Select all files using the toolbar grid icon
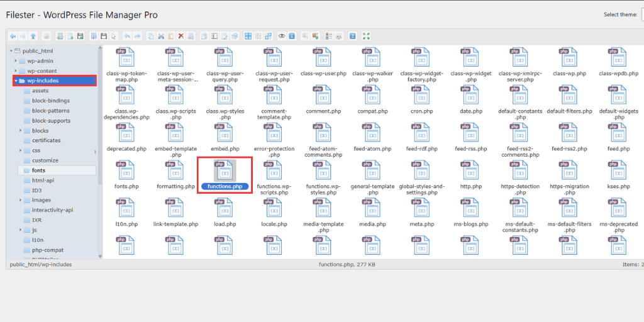This screenshot has width=644, height=322. tap(248, 36)
